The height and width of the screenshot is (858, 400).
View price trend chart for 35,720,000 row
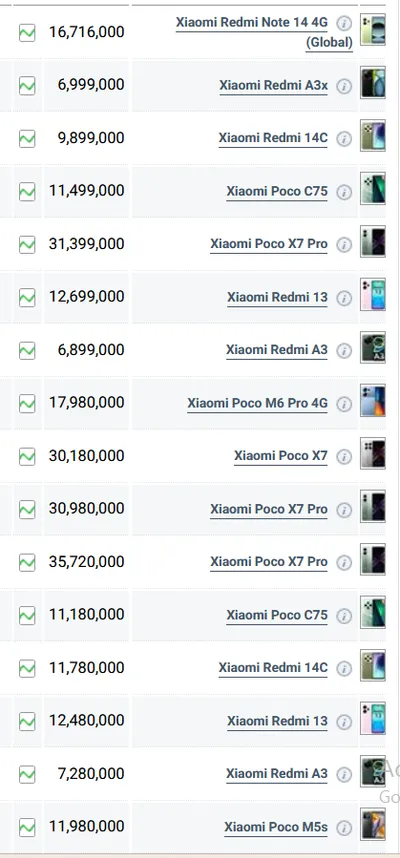[x=27, y=562]
